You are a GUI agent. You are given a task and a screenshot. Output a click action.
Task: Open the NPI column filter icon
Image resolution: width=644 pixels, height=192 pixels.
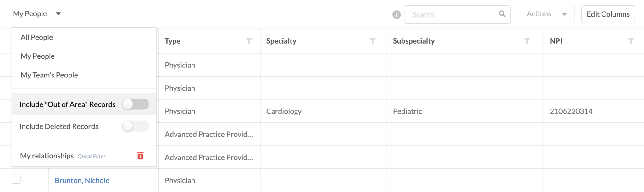tap(631, 41)
